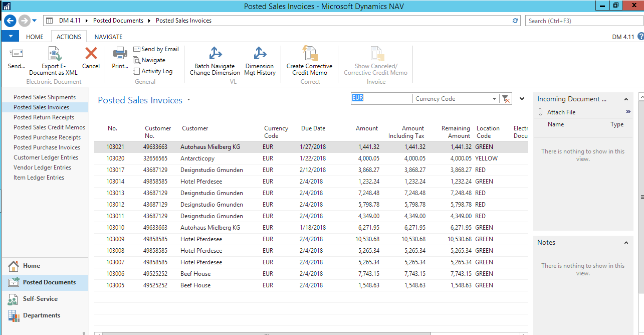Open the Posted Sales Invoices title view dropdown
This screenshot has width=644, height=335.
[189, 100]
